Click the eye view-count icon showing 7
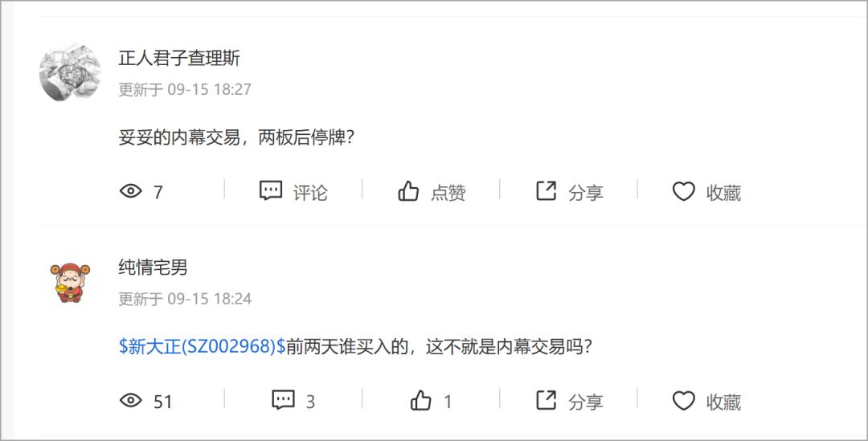The image size is (868, 441). point(130,191)
